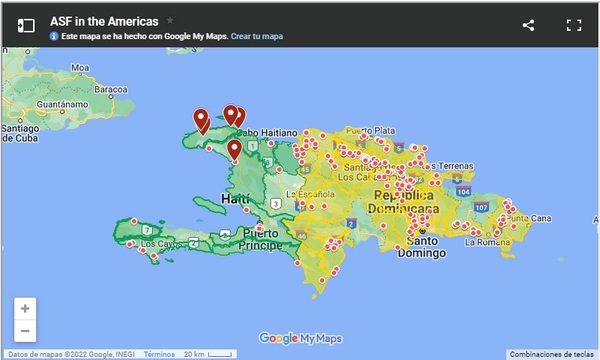600x360 pixels.
Task: Click the Puerto Plata label
Action: coord(370,131)
